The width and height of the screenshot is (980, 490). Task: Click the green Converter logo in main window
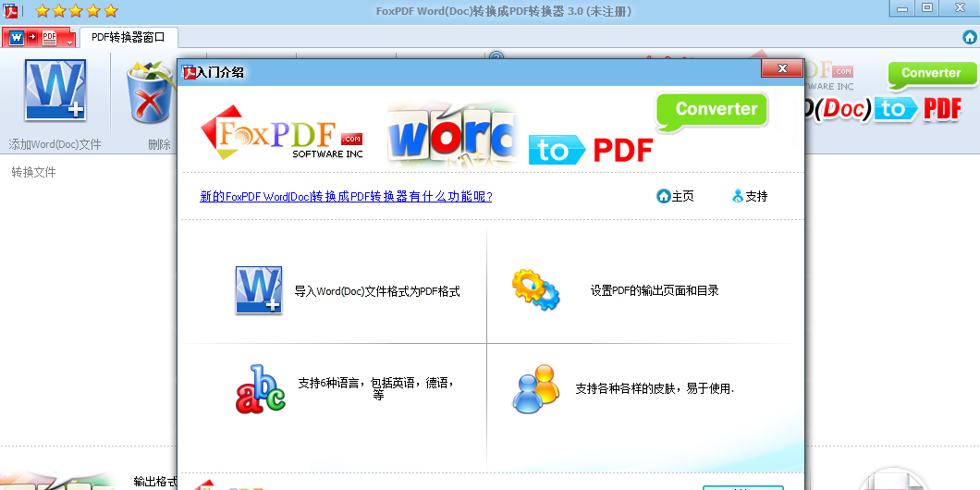point(931,75)
